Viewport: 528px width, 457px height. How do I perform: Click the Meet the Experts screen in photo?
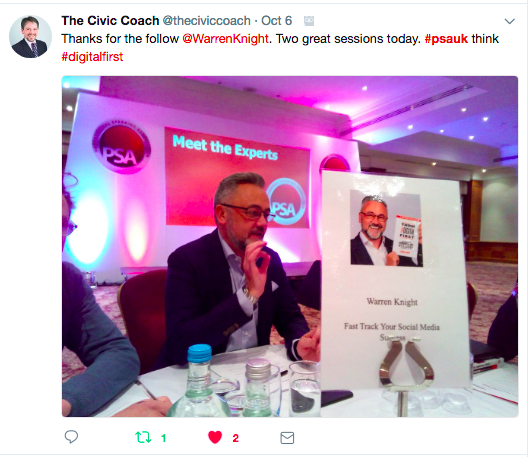pos(237,177)
